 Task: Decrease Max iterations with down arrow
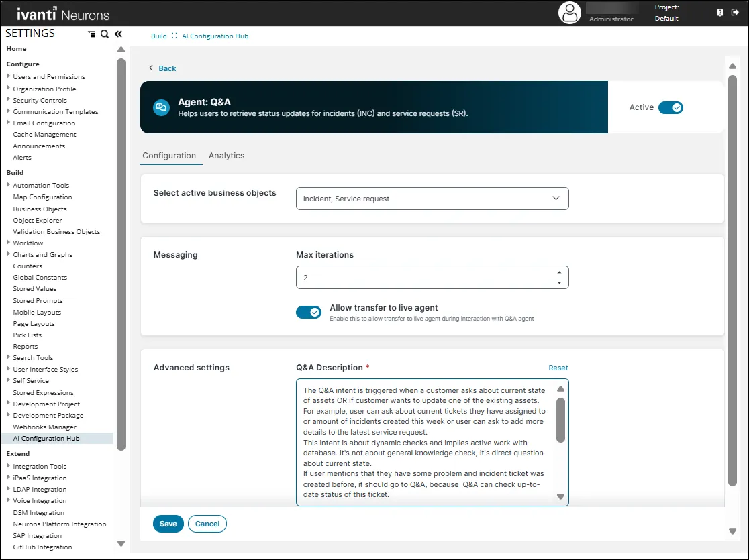point(559,282)
